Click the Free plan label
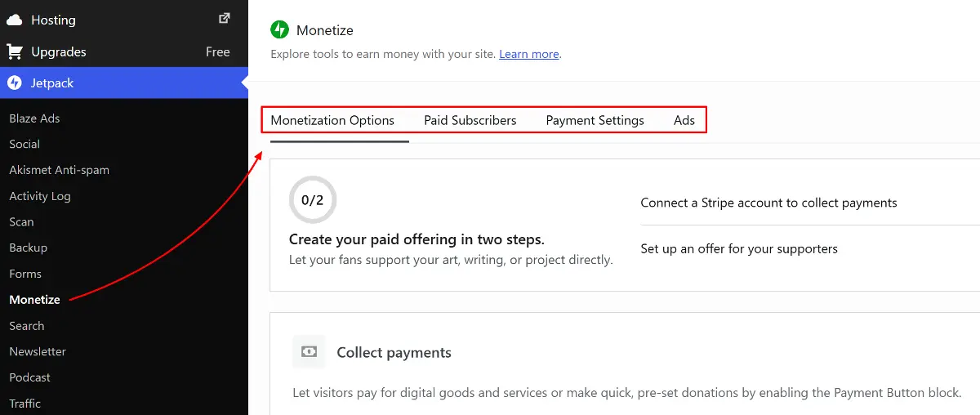This screenshot has height=415, width=980. [218, 51]
